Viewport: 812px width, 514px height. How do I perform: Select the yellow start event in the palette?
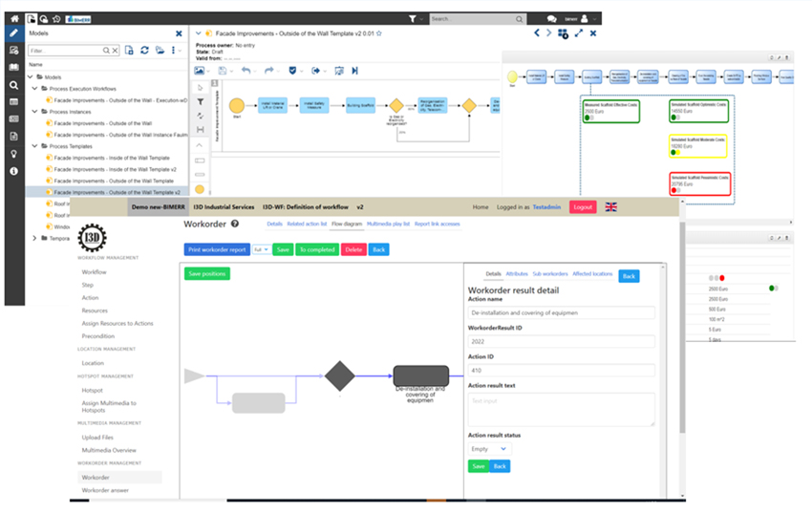200,189
